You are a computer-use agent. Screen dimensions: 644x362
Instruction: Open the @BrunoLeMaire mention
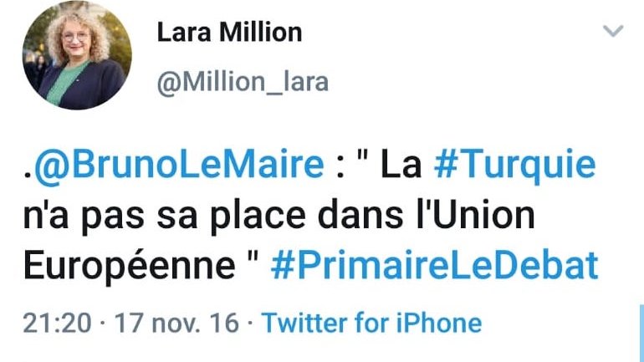(179, 165)
